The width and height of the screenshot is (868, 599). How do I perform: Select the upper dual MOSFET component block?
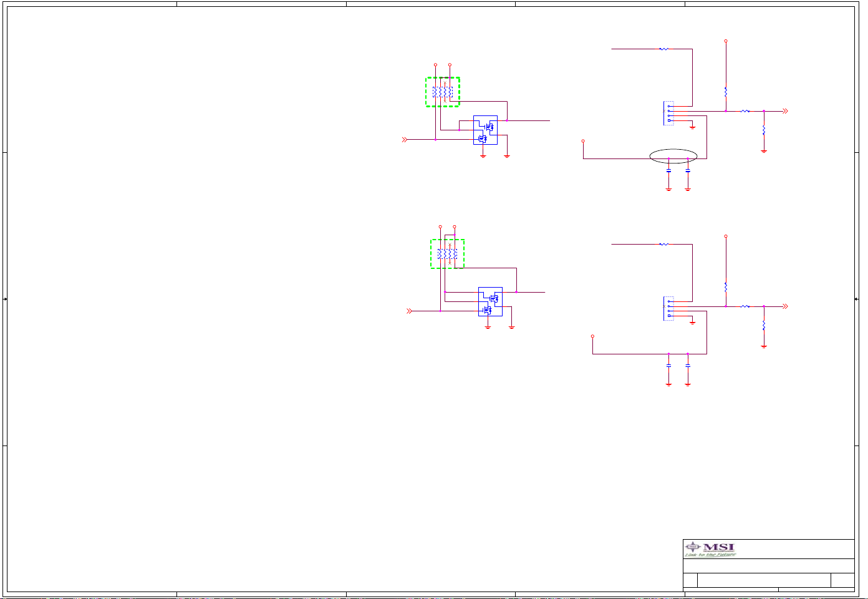tap(485, 130)
